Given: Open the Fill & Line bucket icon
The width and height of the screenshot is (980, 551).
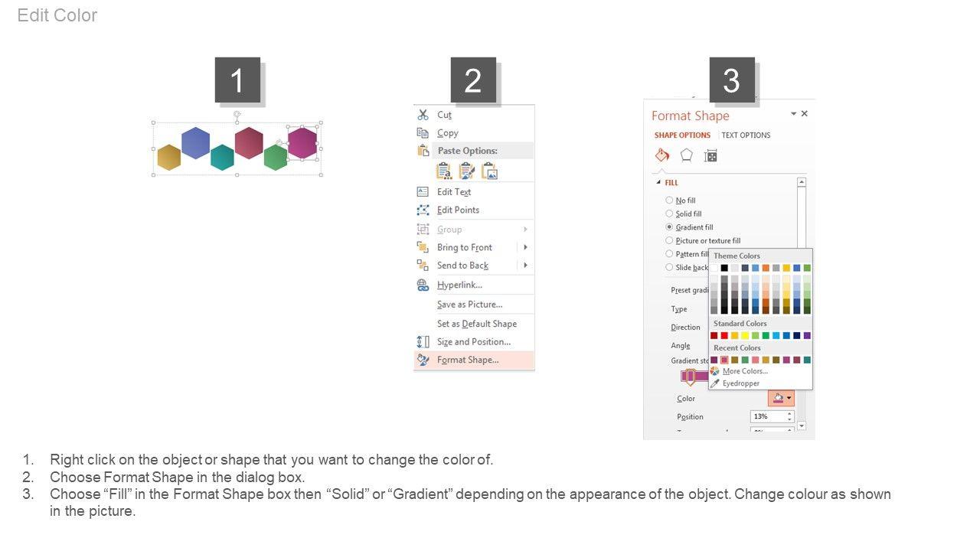Looking at the screenshot, I should (662, 155).
